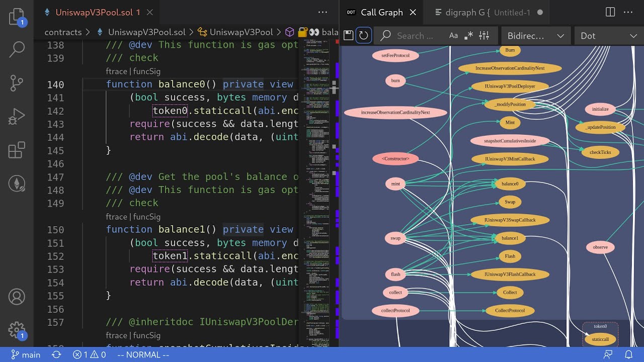Toggle the graph filter options sliders
Image resolution: width=644 pixels, height=362 pixels.
coord(484,35)
